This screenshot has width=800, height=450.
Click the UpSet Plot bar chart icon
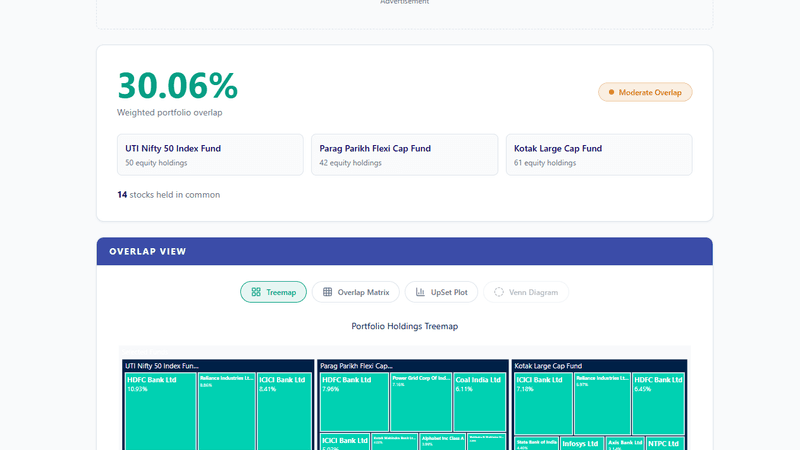tap(420, 292)
